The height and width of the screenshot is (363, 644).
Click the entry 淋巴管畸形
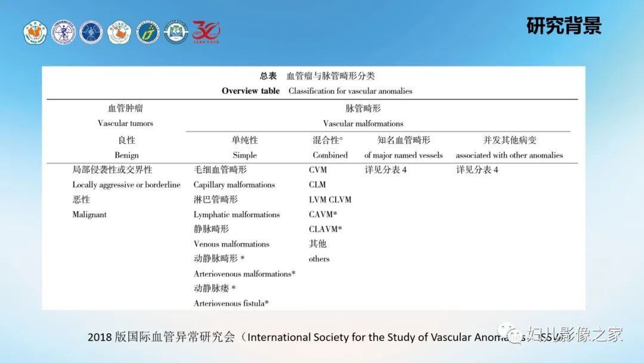click(x=216, y=199)
